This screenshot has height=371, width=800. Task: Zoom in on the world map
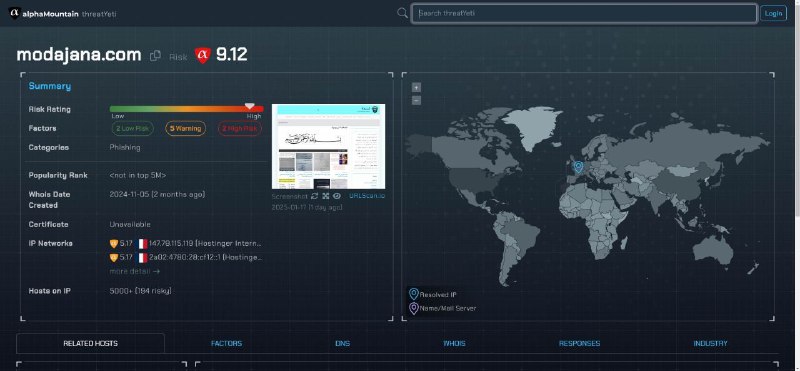click(416, 88)
